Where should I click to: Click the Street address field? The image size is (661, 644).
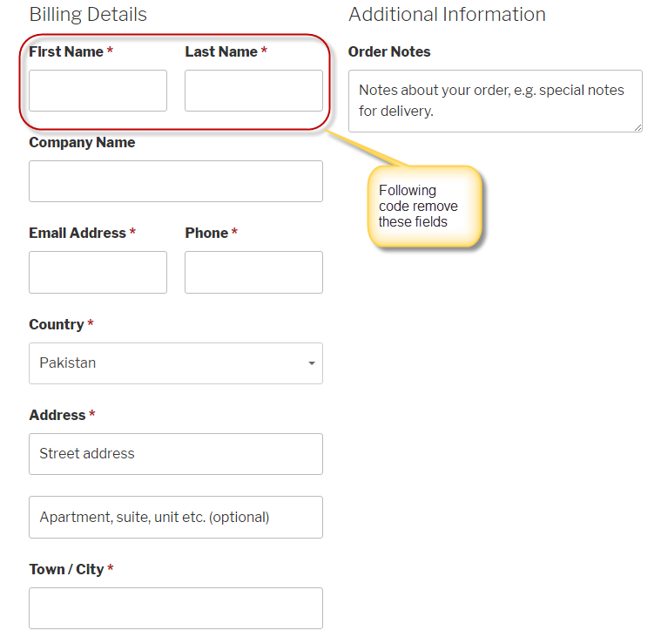click(175, 454)
